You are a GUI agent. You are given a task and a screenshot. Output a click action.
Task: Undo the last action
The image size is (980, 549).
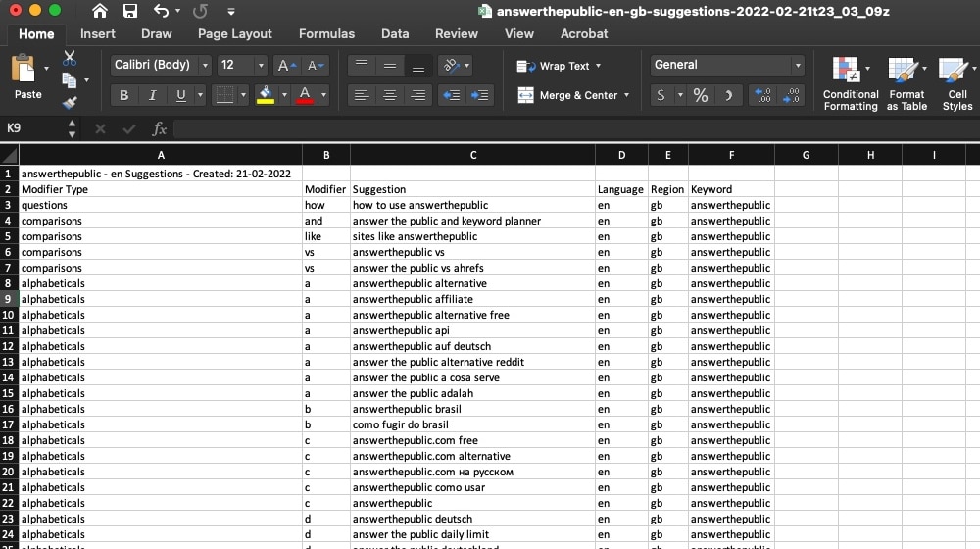tap(161, 11)
